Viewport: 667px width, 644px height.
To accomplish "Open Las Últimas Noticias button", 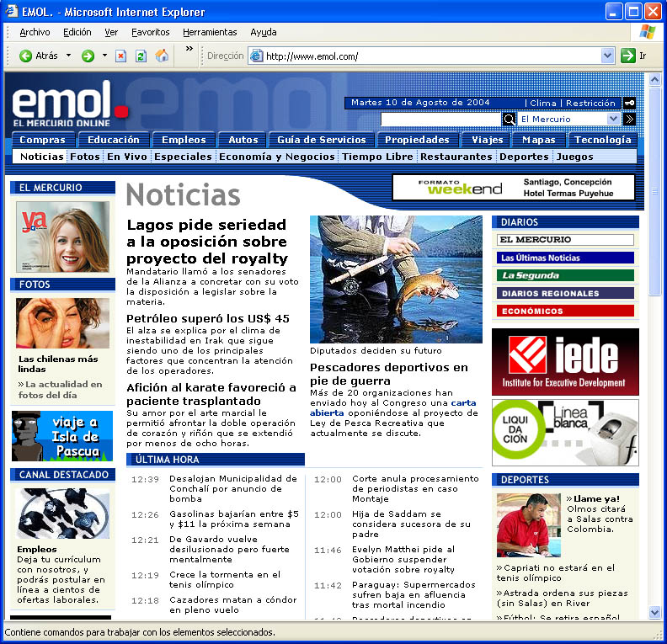I will (565, 258).
